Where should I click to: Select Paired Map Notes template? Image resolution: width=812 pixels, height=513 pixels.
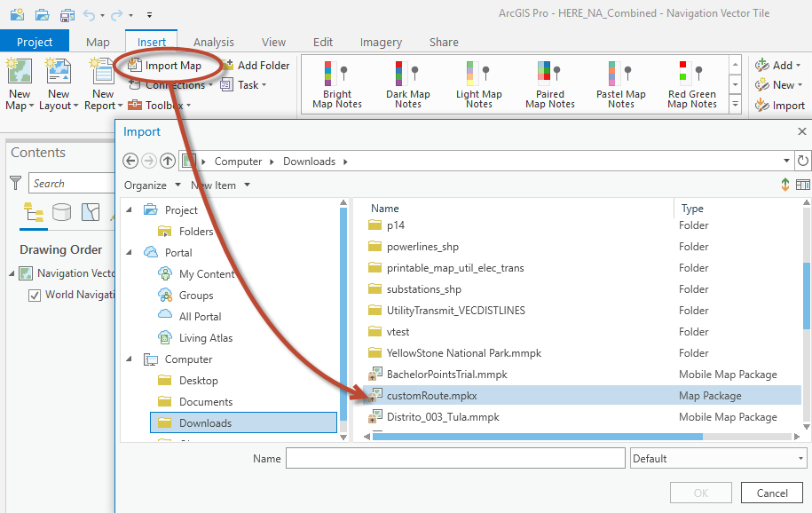(x=550, y=84)
